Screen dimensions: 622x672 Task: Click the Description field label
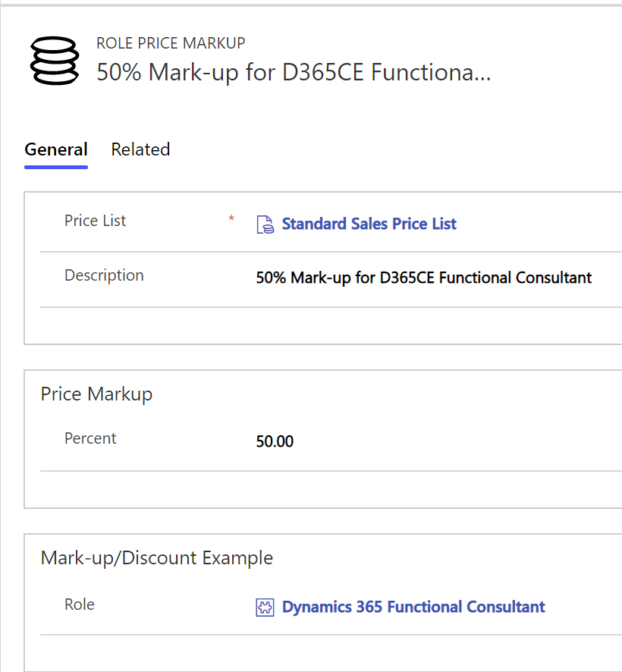104,275
